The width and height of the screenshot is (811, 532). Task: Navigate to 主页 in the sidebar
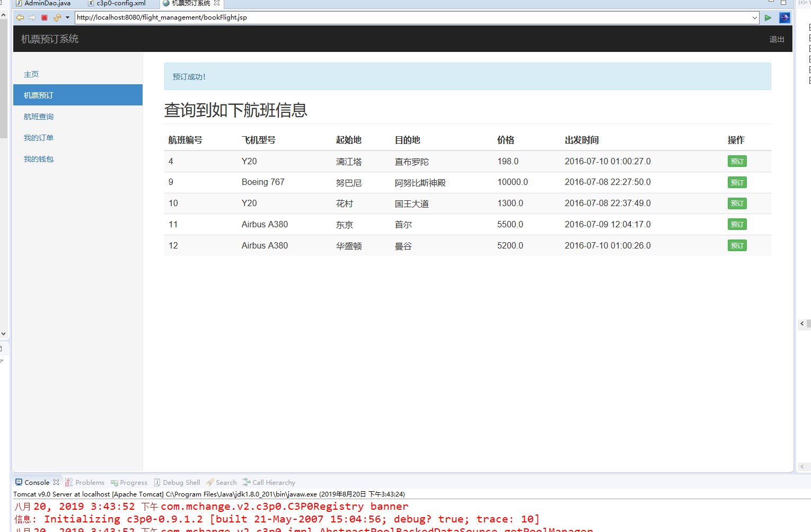[x=31, y=74]
